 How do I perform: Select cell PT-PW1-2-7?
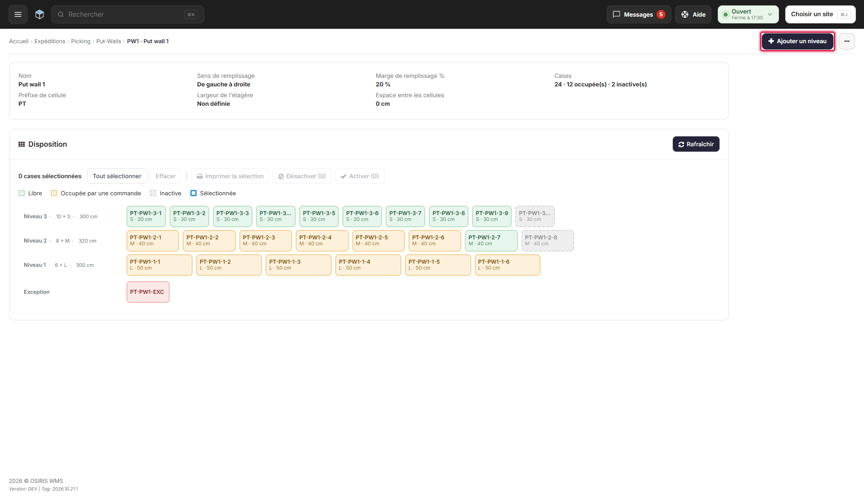click(491, 241)
